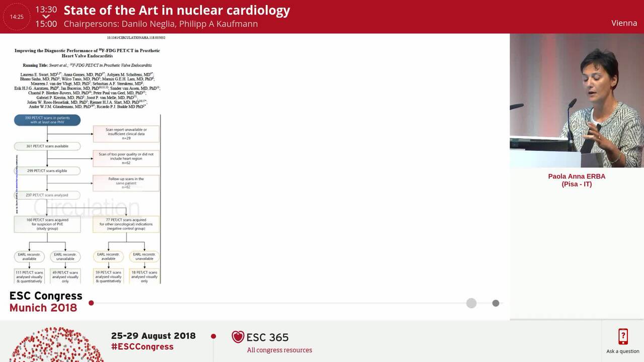This screenshot has height=362, width=644.
Task: Click the session title State of the Art in nuclear cardiology
Action: (x=177, y=10)
